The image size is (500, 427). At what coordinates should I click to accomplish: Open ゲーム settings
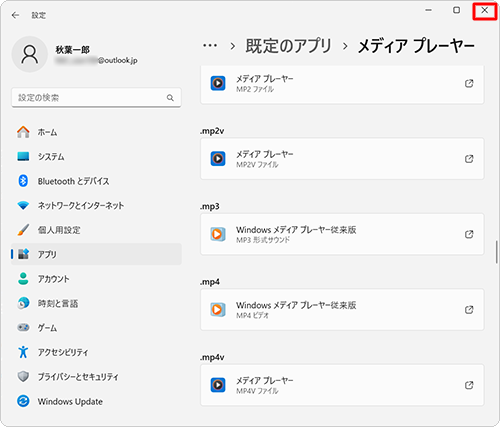[96, 328]
